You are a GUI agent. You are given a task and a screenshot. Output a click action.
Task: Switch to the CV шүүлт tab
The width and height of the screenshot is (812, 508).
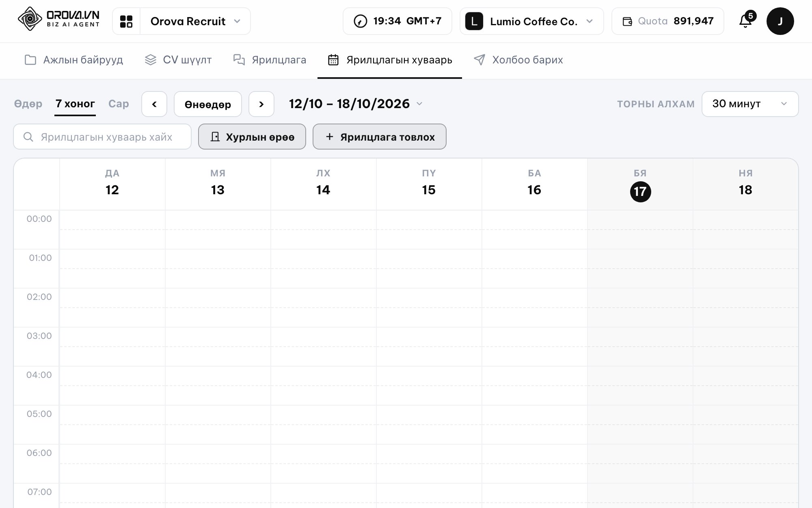(x=178, y=60)
